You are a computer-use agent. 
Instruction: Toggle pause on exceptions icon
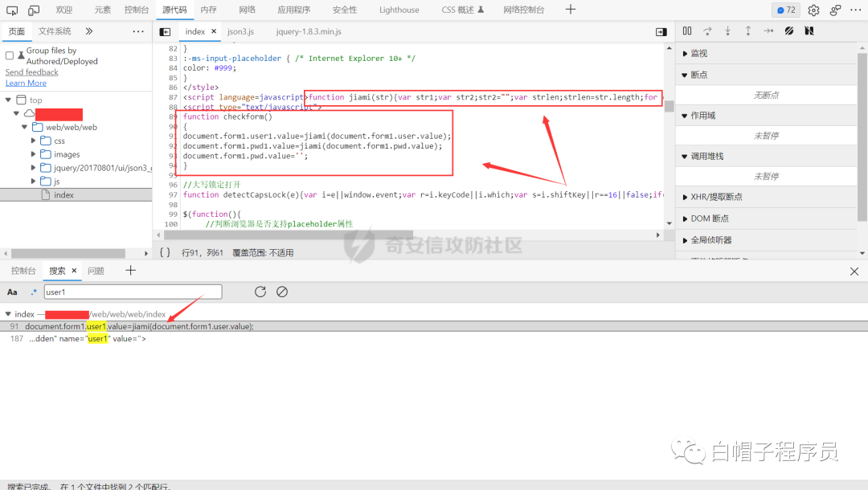click(x=809, y=31)
